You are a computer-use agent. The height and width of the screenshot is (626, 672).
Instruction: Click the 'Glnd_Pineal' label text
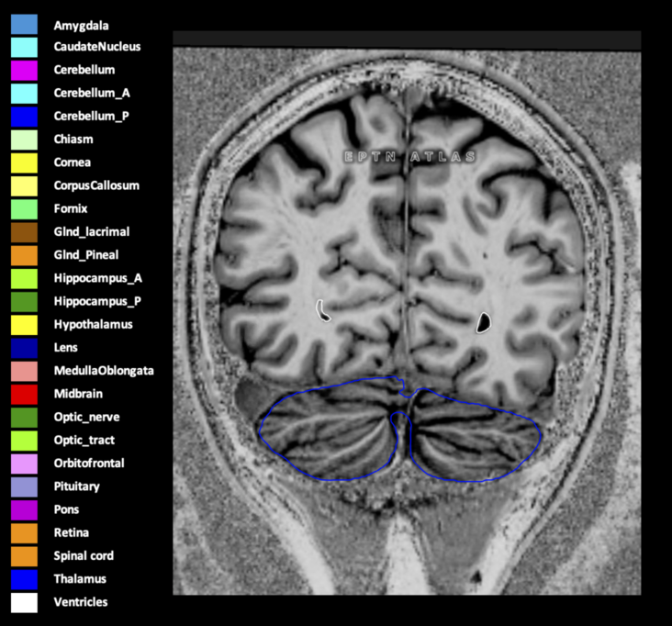tap(86, 255)
